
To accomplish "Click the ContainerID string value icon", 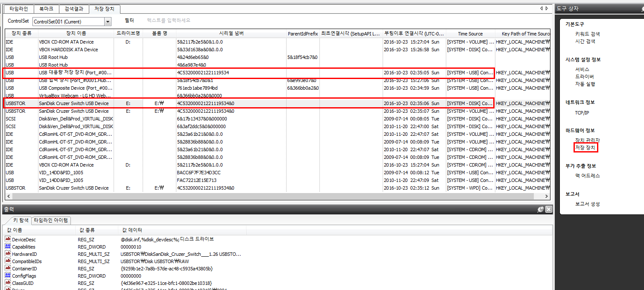I will 8,269.
